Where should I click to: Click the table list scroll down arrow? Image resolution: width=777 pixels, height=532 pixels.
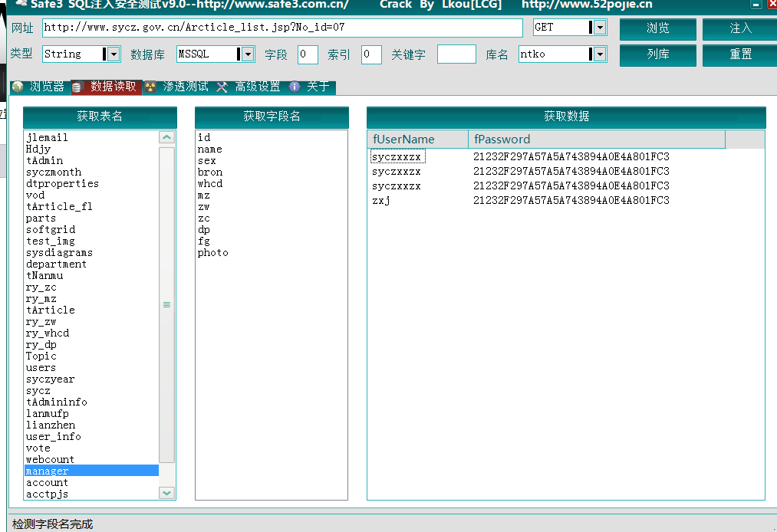pos(166,493)
